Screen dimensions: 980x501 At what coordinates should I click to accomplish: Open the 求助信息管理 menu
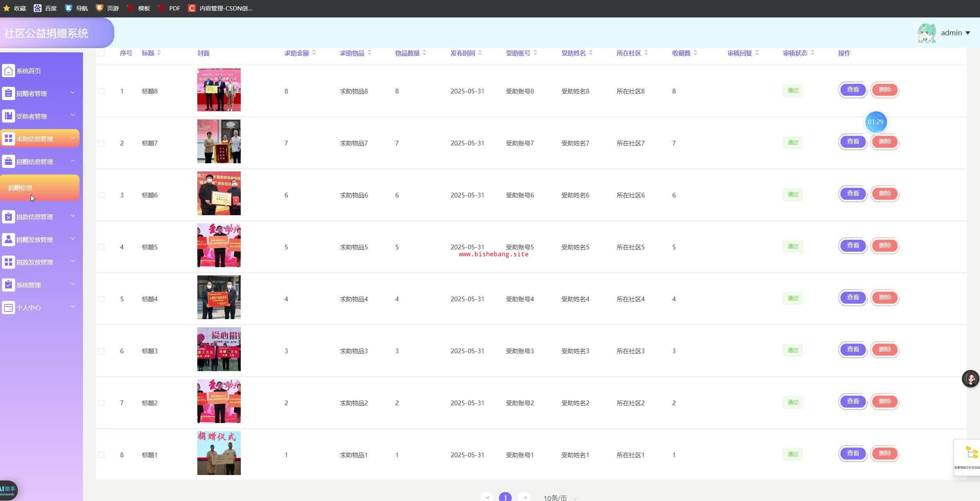(x=40, y=139)
